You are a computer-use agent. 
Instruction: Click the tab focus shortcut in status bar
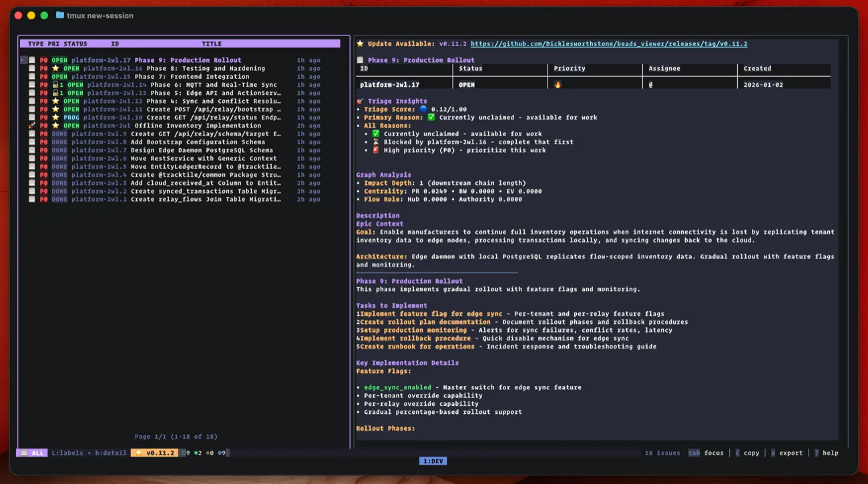point(706,453)
